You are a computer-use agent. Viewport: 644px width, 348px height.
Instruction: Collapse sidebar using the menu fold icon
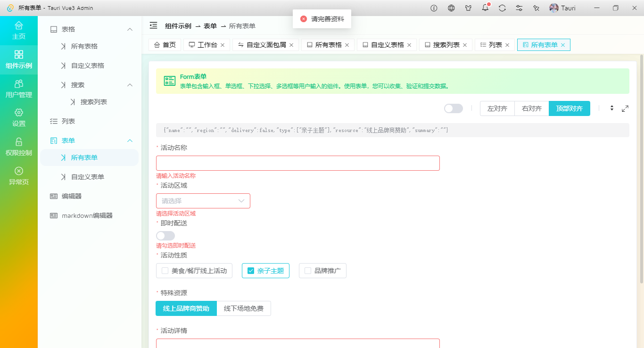(153, 25)
